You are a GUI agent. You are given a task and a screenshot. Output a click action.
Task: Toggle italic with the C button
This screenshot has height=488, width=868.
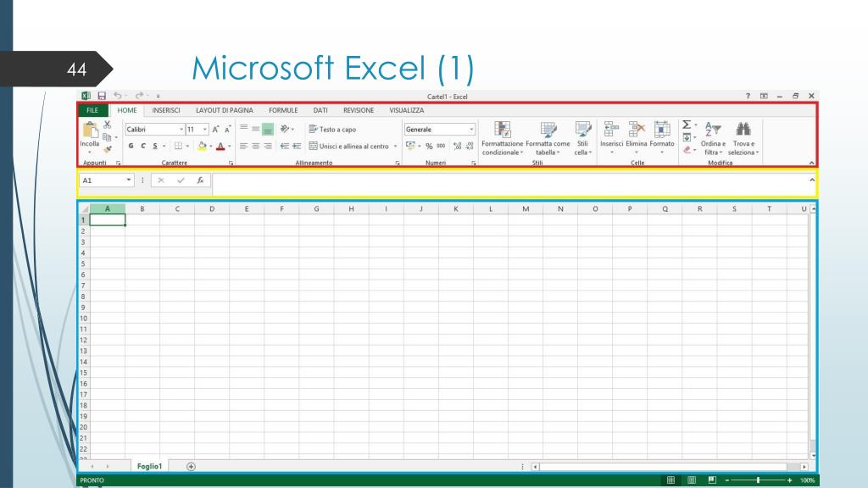pyautogui.click(x=143, y=146)
